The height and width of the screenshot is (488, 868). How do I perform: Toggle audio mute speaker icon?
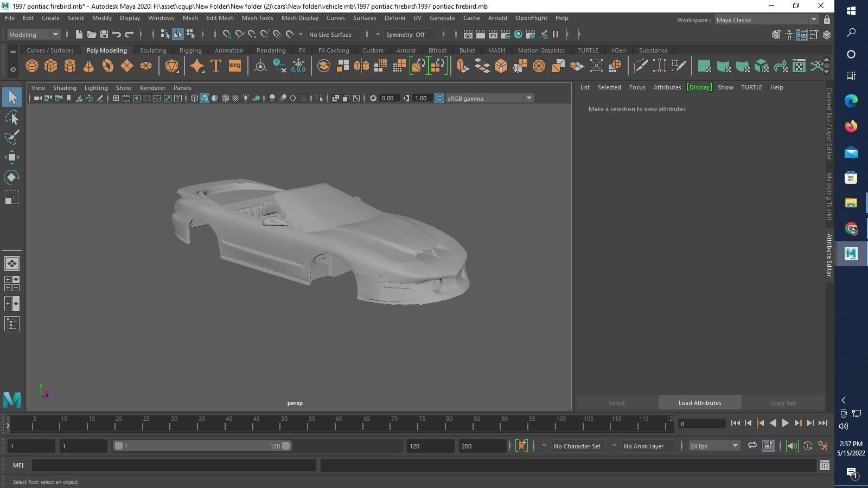pos(792,446)
